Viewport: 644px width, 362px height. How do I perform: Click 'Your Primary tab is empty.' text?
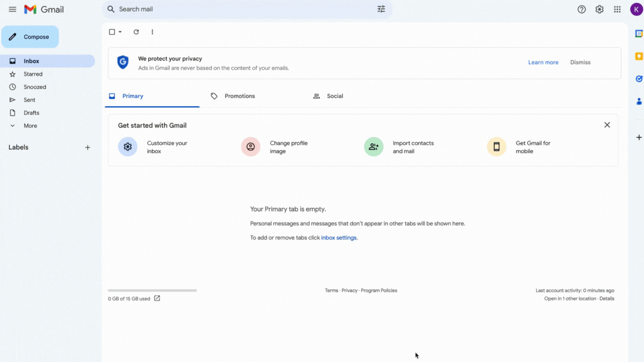(x=288, y=209)
